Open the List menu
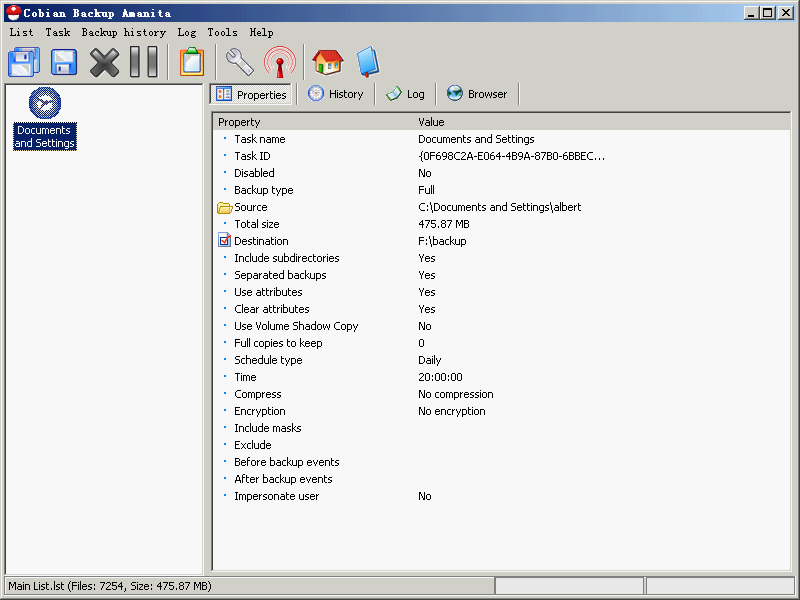The height and width of the screenshot is (600, 800). click(x=21, y=32)
